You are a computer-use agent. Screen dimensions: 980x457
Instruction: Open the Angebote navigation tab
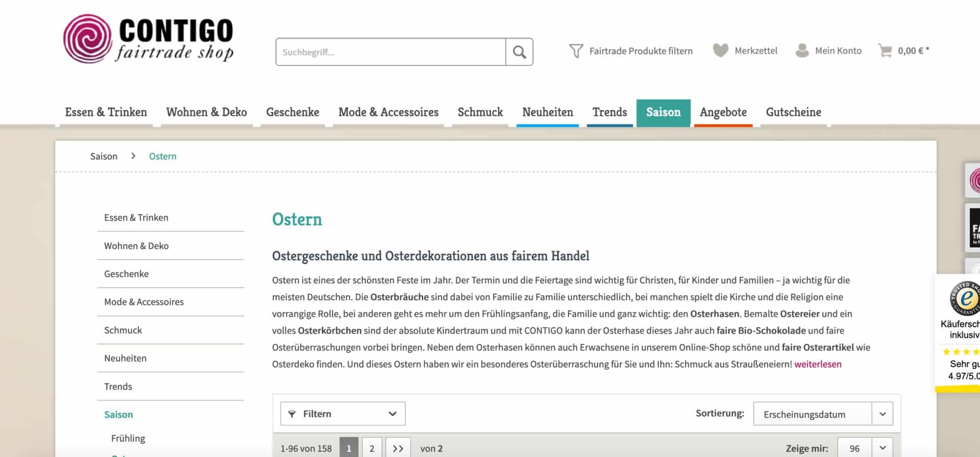pyautogui.click(x=723, y=112)
